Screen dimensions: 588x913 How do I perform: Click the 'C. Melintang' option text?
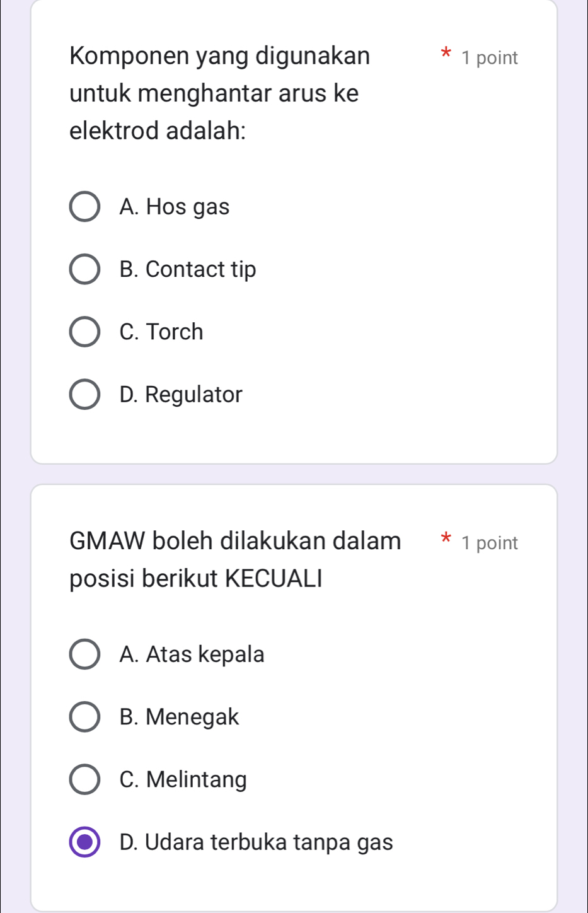183,779
